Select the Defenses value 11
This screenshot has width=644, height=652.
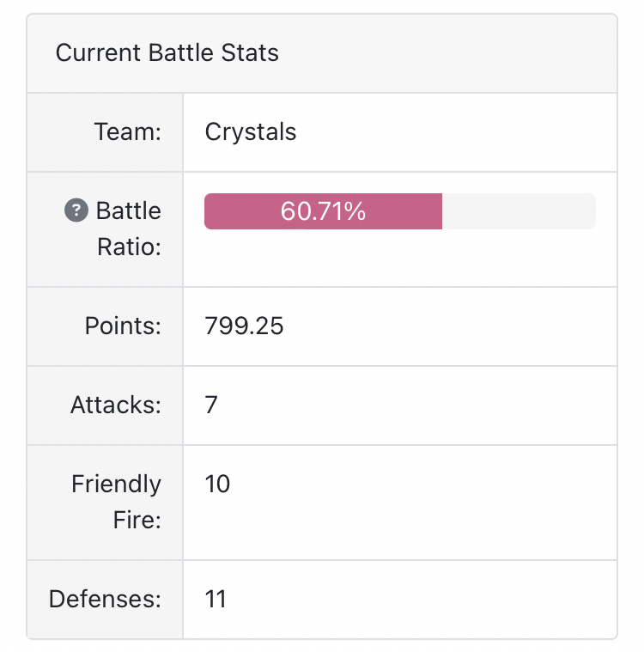216,600
